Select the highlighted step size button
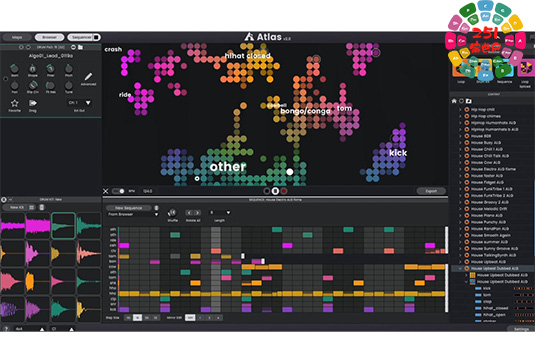The width and height of the screenshot is (535, 363). click(137, 318)
